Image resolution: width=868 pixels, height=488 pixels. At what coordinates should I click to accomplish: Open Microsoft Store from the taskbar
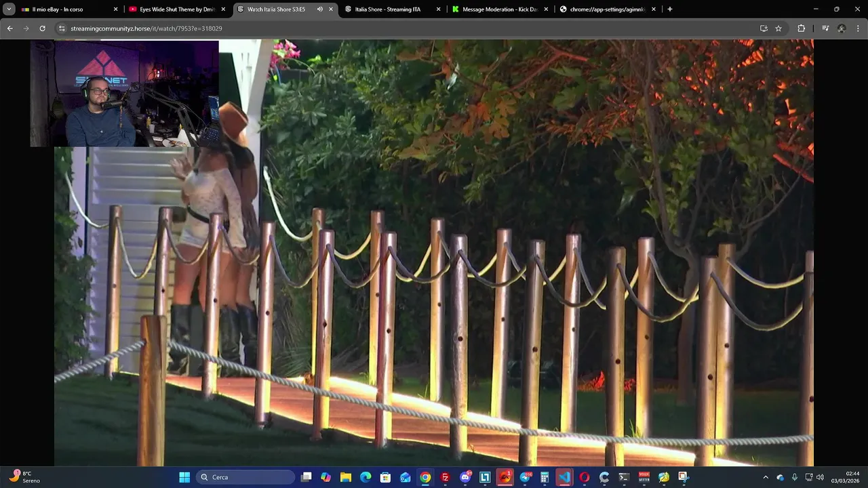385,477
